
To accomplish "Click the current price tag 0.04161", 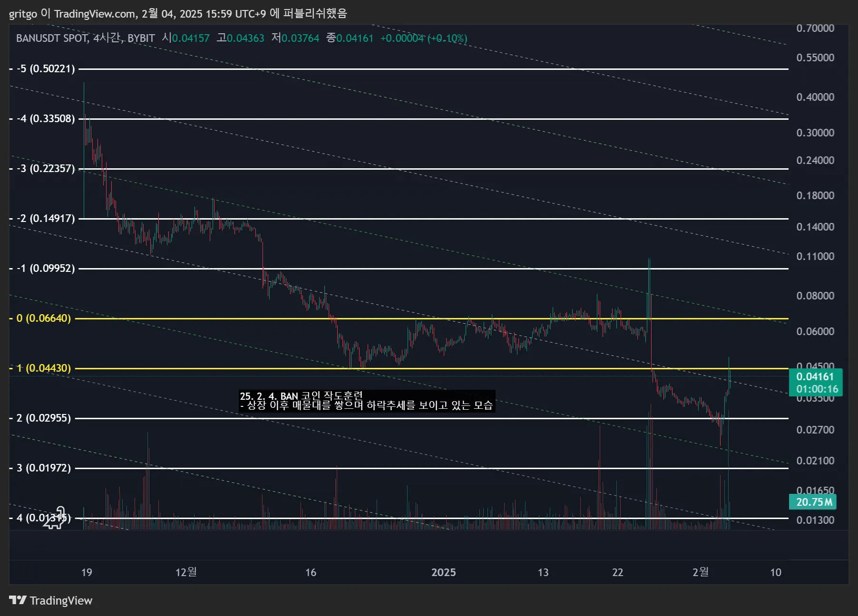I will (x=815, y=383).
